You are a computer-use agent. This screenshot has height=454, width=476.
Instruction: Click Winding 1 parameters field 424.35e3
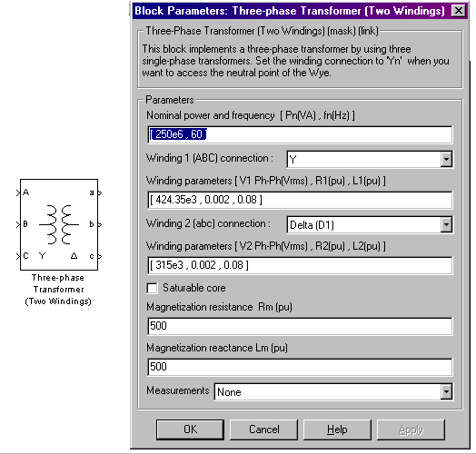click(x=300, y=200)
